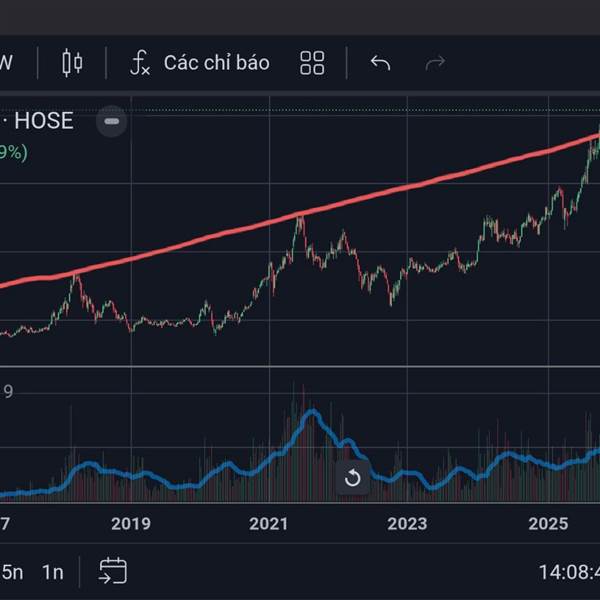Open the W timeframe interval dropdown

tap(6, 63)
